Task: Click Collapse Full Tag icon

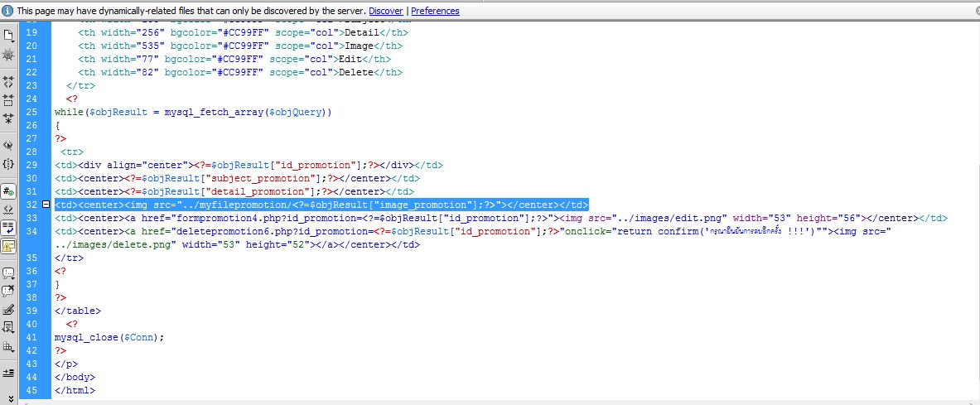Action: point(9,81)
